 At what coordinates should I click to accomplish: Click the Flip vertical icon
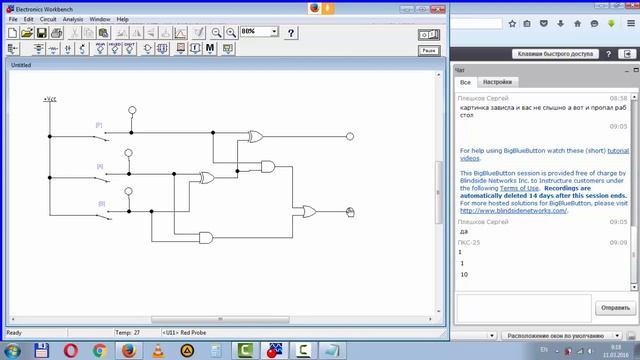click(151, 33)
